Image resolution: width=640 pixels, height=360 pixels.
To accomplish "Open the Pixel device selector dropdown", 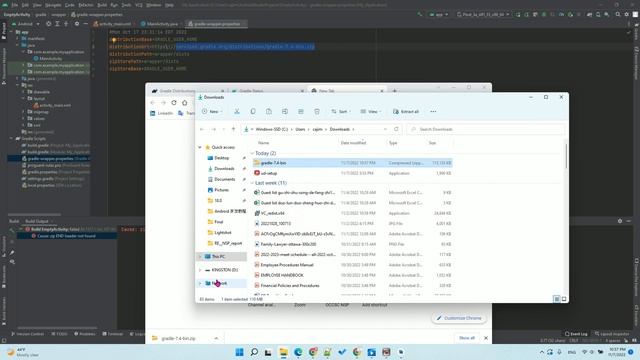I will pos(483,14).
